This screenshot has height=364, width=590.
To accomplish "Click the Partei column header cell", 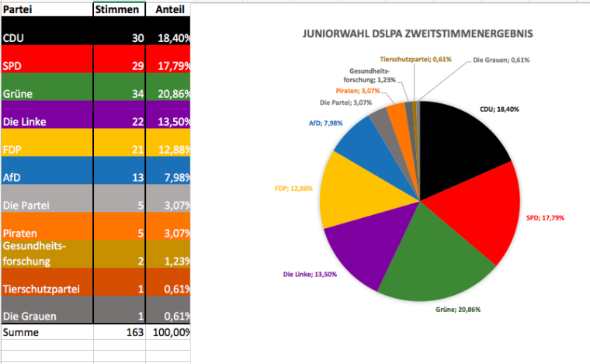I will (47, 9).
